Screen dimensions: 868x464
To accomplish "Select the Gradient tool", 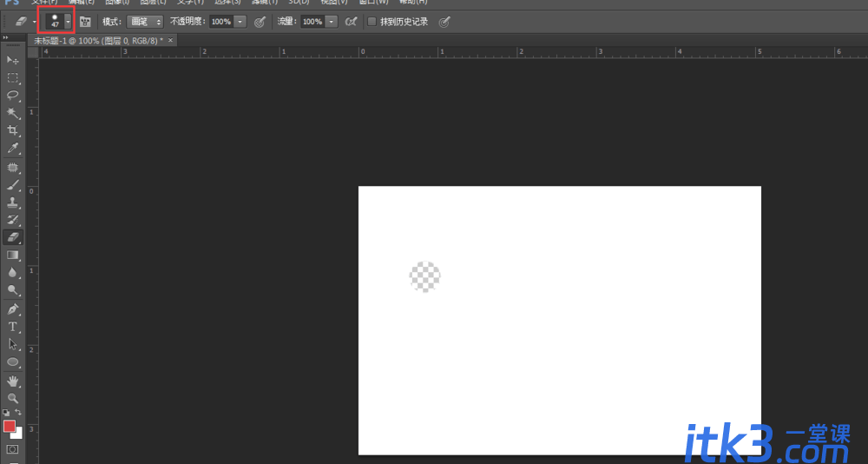I will pos(13,255).
